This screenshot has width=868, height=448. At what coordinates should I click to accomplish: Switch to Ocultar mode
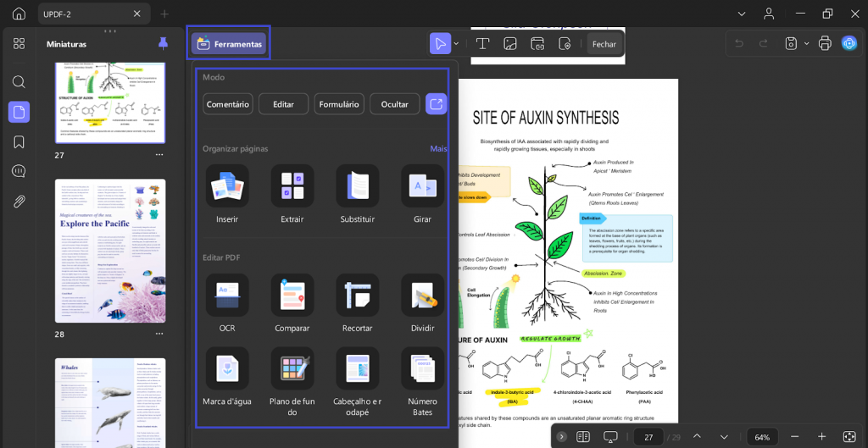coord(395,104)
